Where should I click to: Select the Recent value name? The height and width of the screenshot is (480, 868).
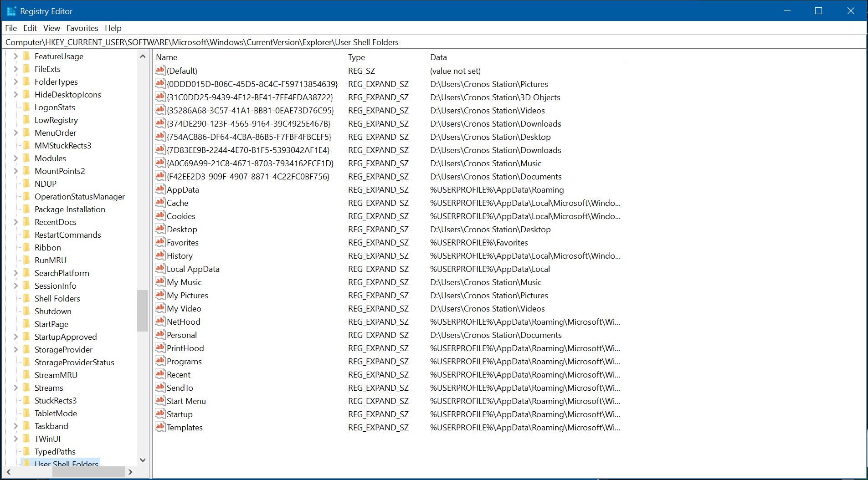pyautogui.click(x=179, y=374)
